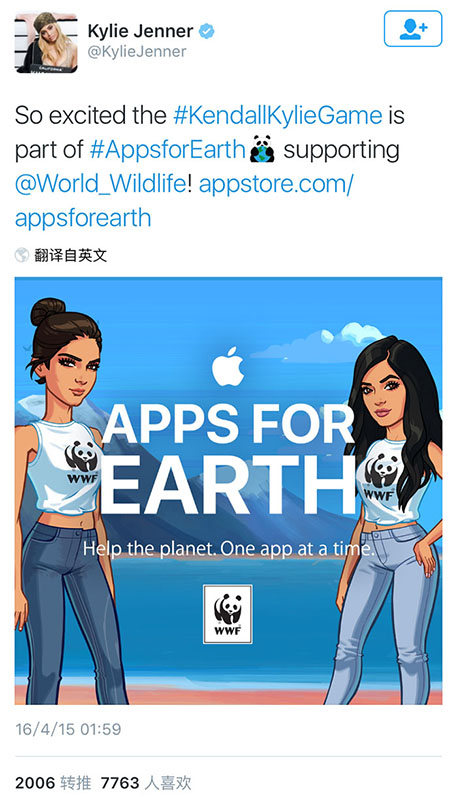Open the #KendallKylieGame hashtag
This screenshot has height=800, width=457.
[278, 115]
